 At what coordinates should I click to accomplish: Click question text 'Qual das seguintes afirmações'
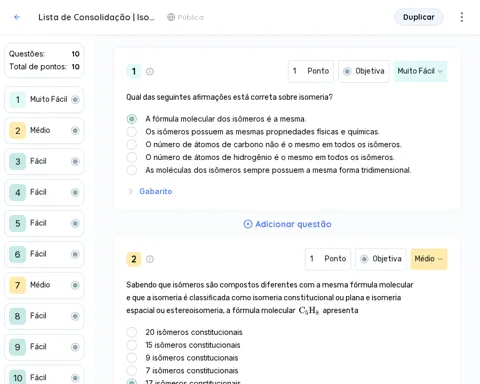pyautogui.click(x=229, y=97)
